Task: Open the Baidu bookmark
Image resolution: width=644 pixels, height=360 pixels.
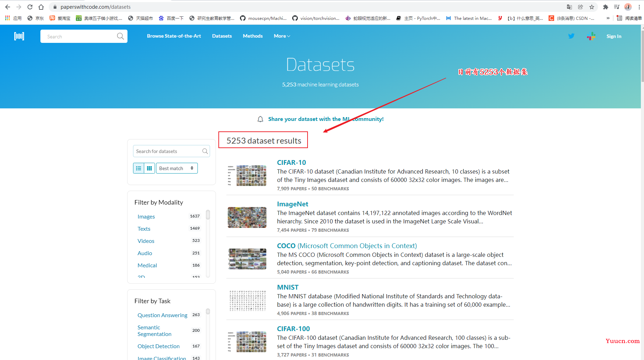Action: point(171,18)
